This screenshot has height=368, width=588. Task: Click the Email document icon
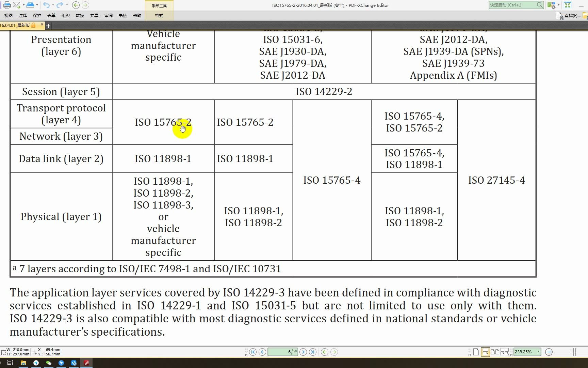16,5
